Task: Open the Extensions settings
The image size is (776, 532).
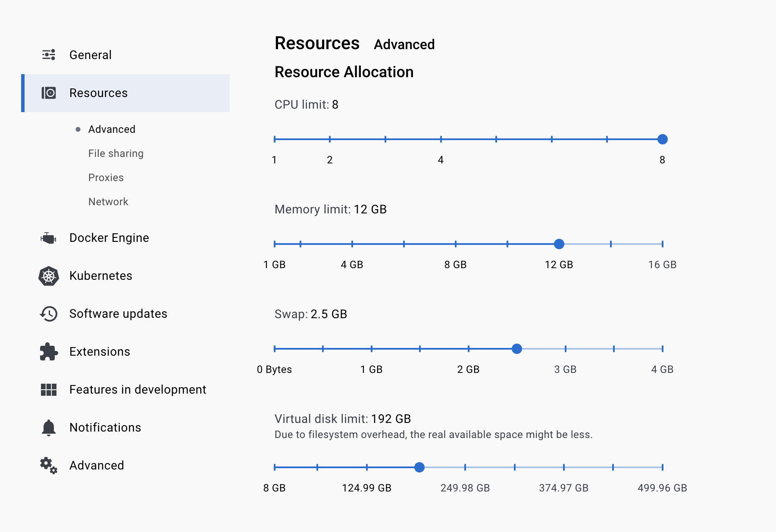Action: point(125,352)
